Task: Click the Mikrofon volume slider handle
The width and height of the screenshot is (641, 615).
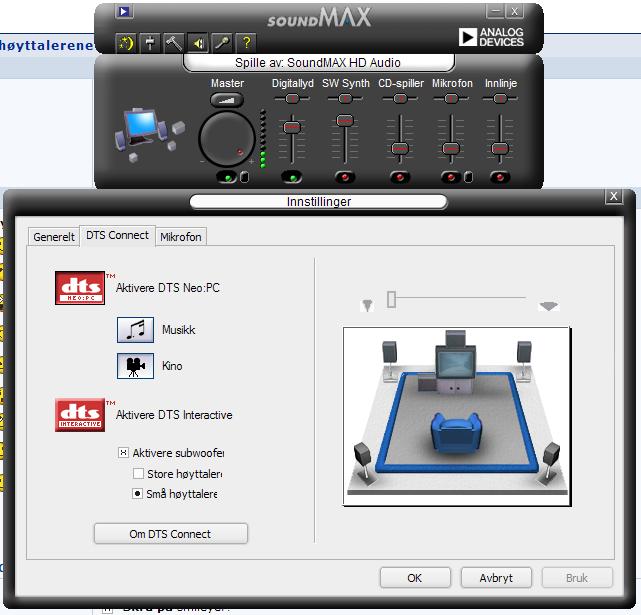Action: (x=451, y=148)
